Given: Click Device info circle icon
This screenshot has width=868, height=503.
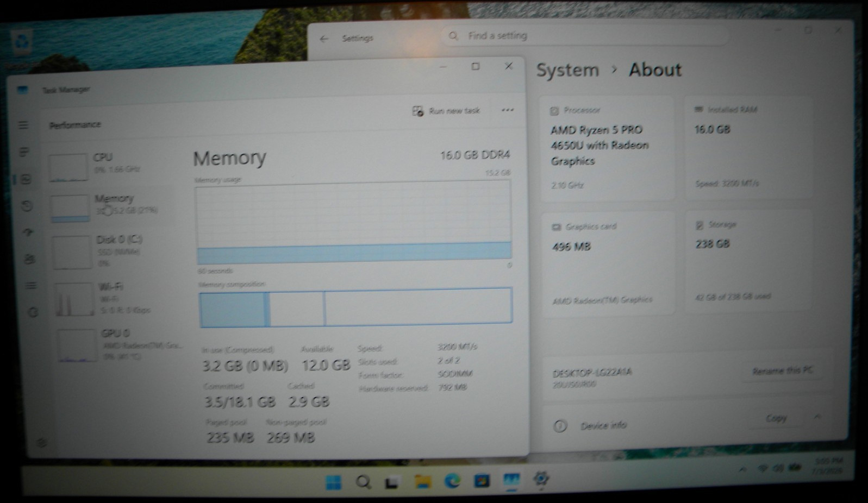Looking at the screenshot, I should 560,426.
